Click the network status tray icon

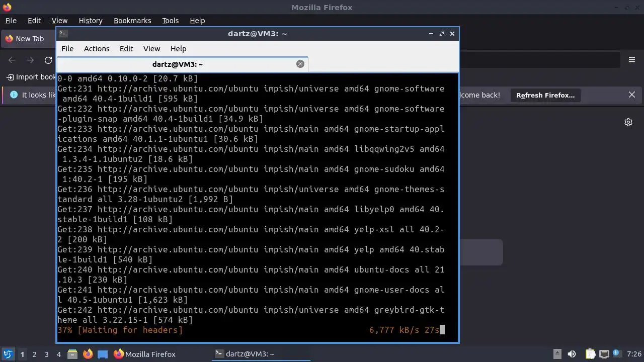tap(604, 354)
